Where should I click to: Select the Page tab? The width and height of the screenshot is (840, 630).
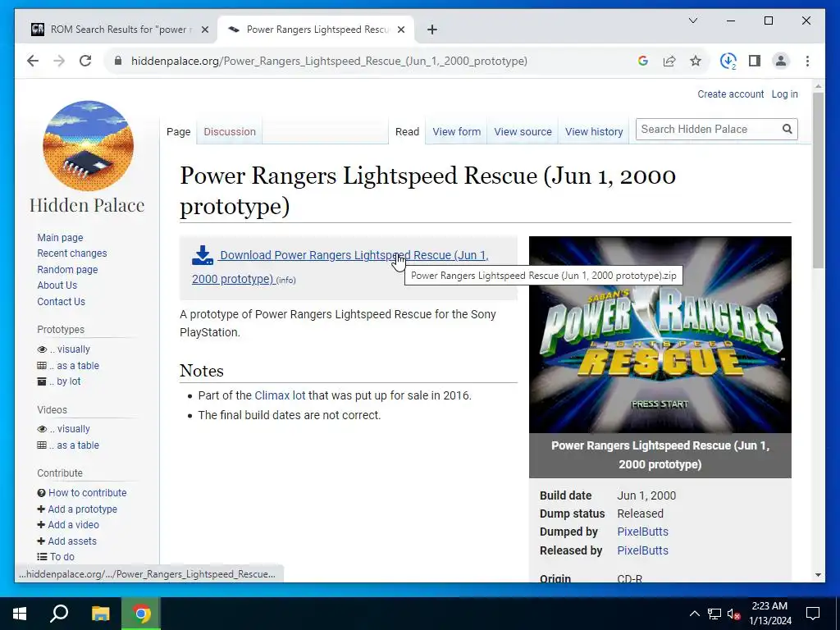(178, 132)
